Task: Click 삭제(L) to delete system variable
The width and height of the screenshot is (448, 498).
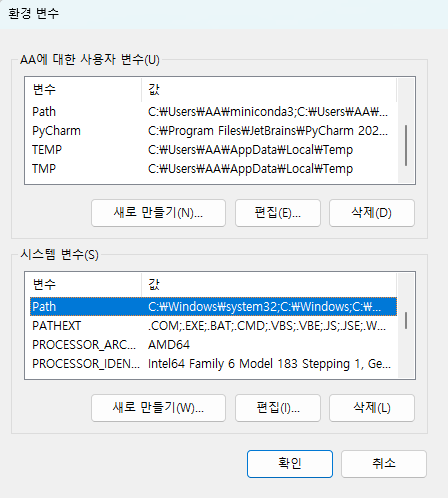Action: (x=372, y=408)
